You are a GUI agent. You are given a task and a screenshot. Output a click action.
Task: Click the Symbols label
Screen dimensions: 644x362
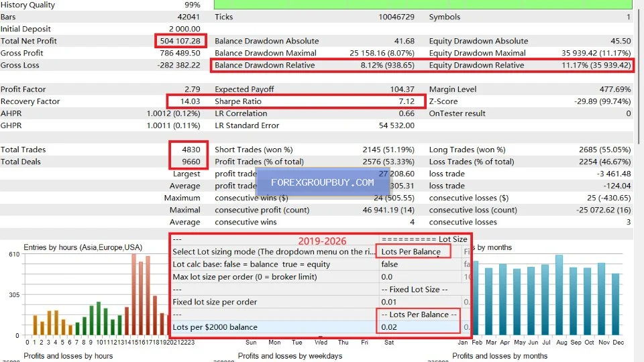[444, 17]
